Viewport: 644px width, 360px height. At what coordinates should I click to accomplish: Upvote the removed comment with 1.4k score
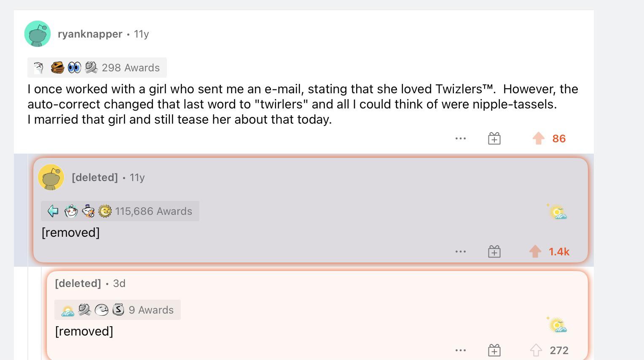coord(535,251)
